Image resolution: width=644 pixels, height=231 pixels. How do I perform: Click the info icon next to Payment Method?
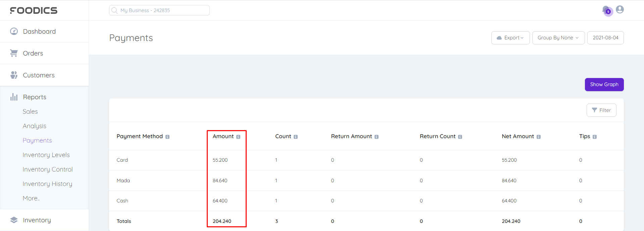click(167, 137)
